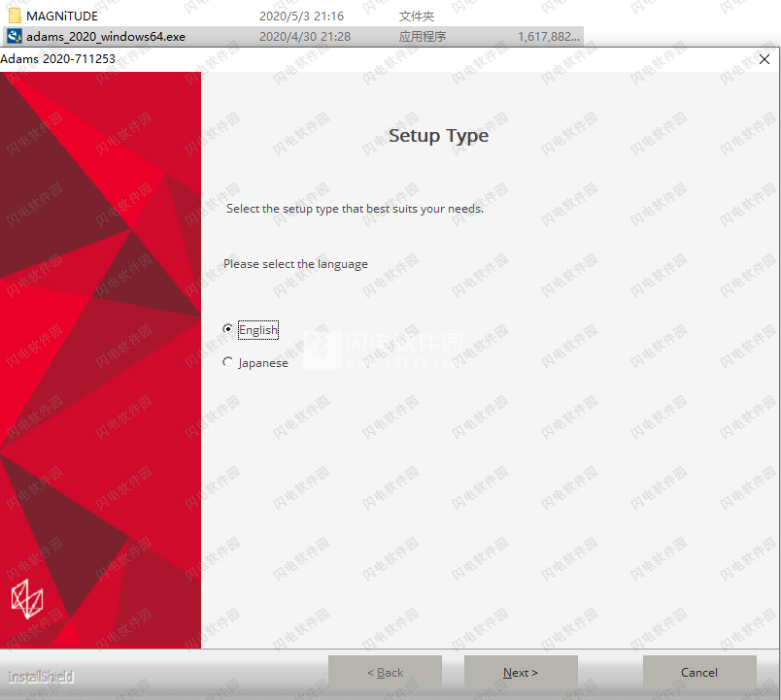Click the date 2020/4/30 21:28
781x700 pixels.
point(305,36)
